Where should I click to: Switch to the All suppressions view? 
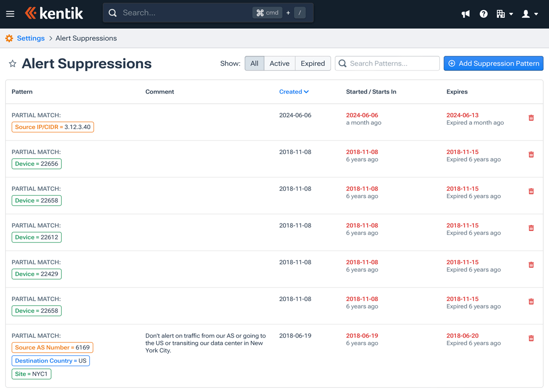(x=254, y=63)
